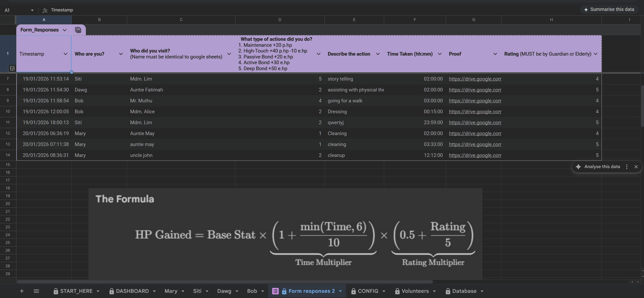Open the Name Box dropdown arrow
Screen dimensions: 644x298
point(32,10)
